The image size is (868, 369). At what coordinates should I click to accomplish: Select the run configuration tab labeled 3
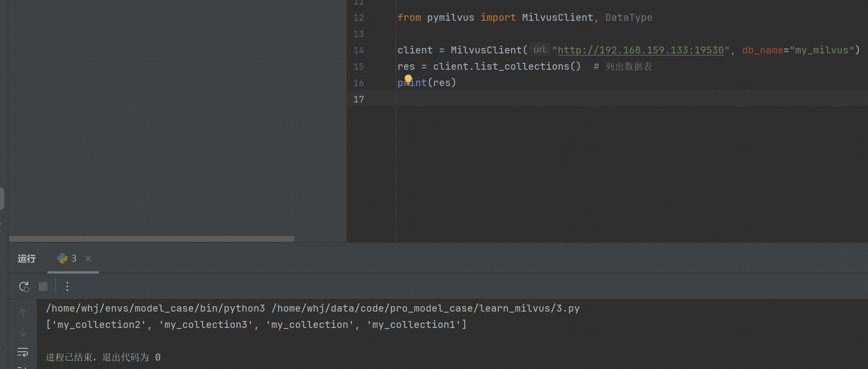point(74,259)
